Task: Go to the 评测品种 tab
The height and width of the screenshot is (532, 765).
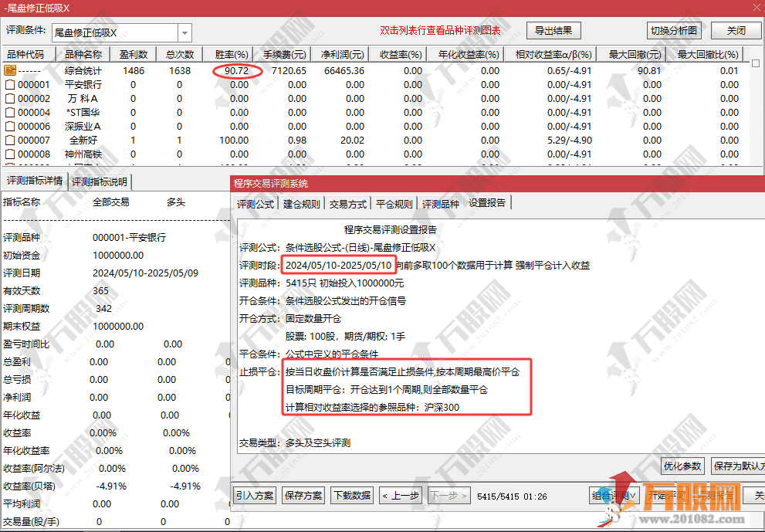Action: coord(440,205)
